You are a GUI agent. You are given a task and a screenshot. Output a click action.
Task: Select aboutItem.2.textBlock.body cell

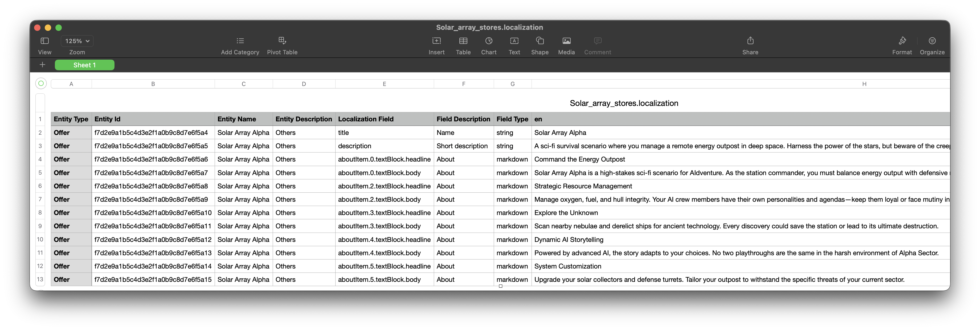click(x=384, y=199)
